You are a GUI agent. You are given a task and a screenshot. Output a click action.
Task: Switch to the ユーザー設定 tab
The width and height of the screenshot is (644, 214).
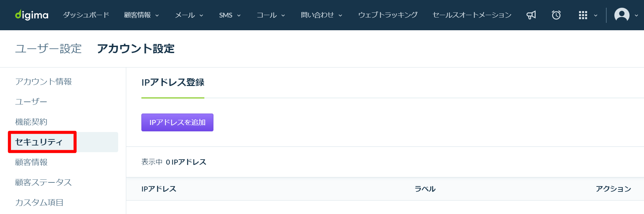(48, 49)
